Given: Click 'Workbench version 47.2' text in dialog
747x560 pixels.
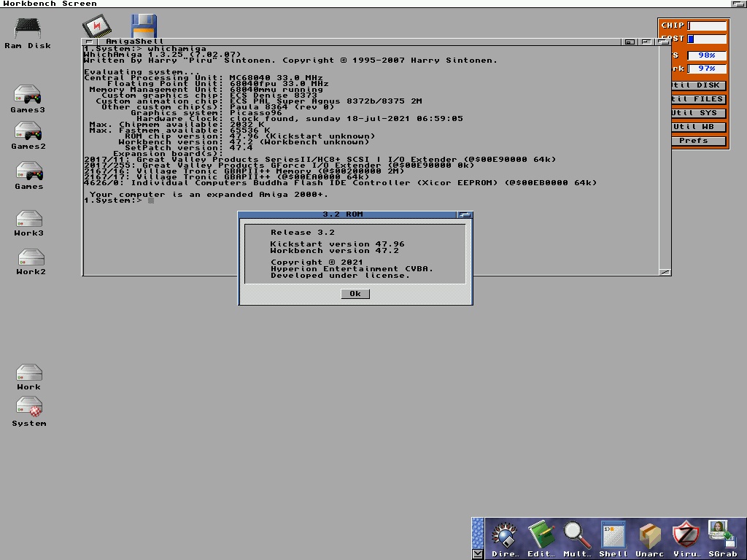Looking at the screenshot, I should point(334,251).
